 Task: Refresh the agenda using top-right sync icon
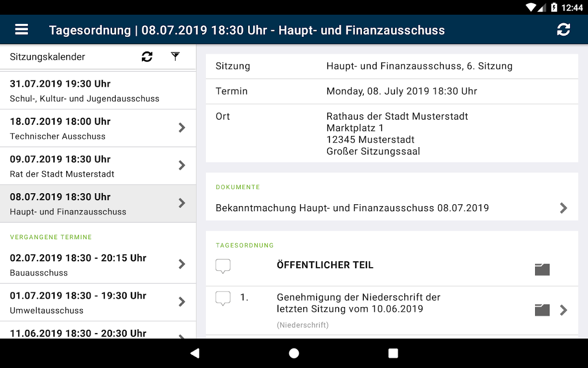pos(563,30)
